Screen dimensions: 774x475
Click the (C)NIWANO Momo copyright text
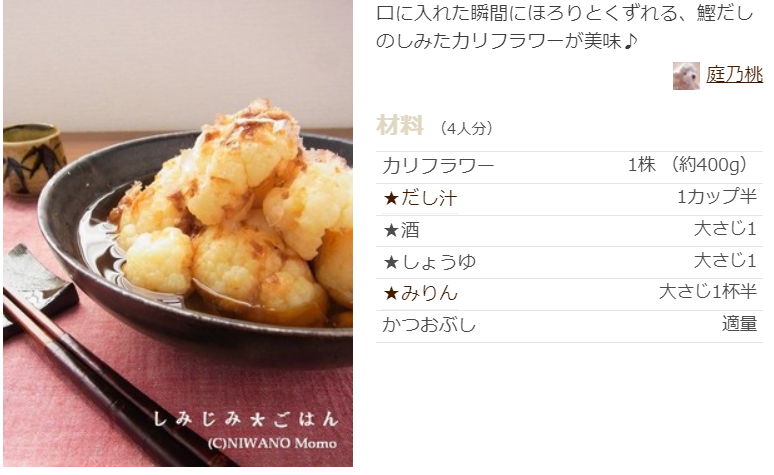[x=272, y=443]
